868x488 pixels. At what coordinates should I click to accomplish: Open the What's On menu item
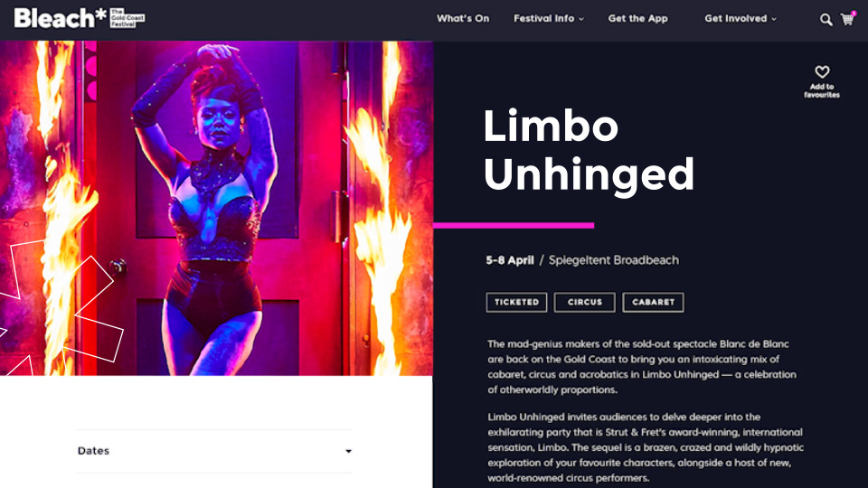click(463, 19)
